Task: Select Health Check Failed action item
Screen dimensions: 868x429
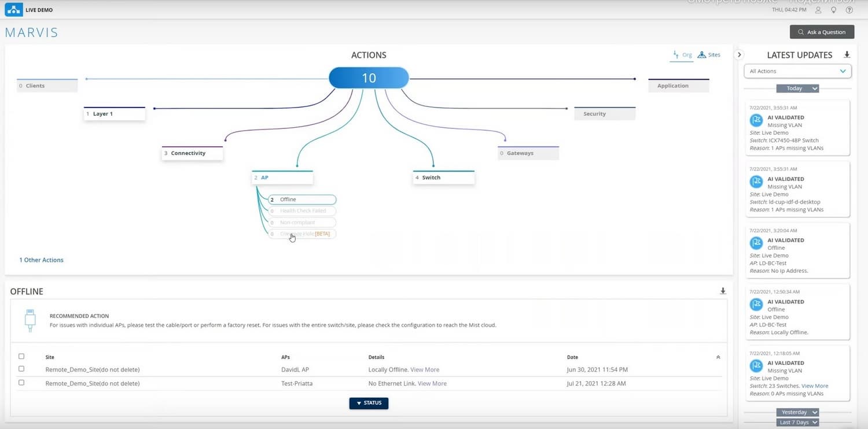Action: coord(302,211)
